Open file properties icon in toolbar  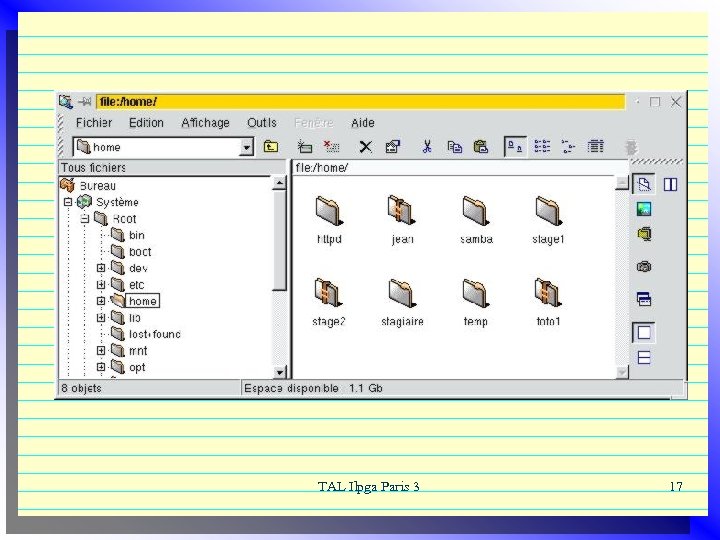[393, 146]
